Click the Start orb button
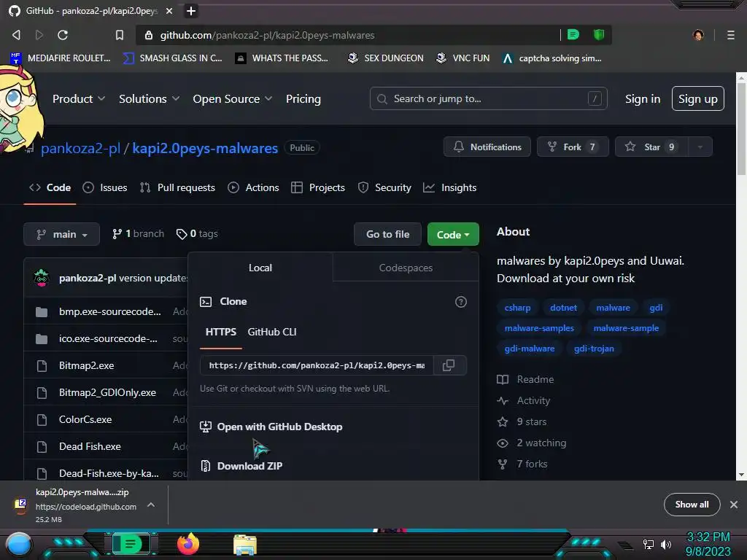Image resolution: width=747 pixels, height=560 pixels. [x=19, y=545]
